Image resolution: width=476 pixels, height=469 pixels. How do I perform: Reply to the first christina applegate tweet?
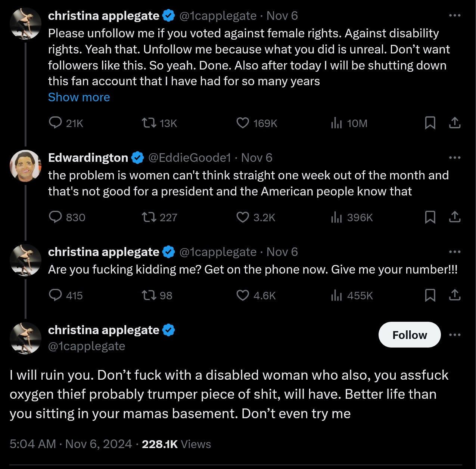tap(56, 123)
